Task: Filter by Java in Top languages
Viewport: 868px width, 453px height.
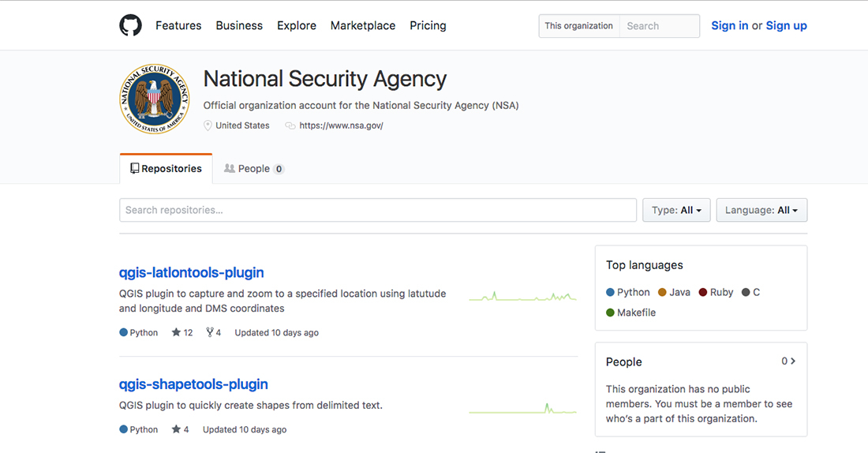Action: point(674,292)
